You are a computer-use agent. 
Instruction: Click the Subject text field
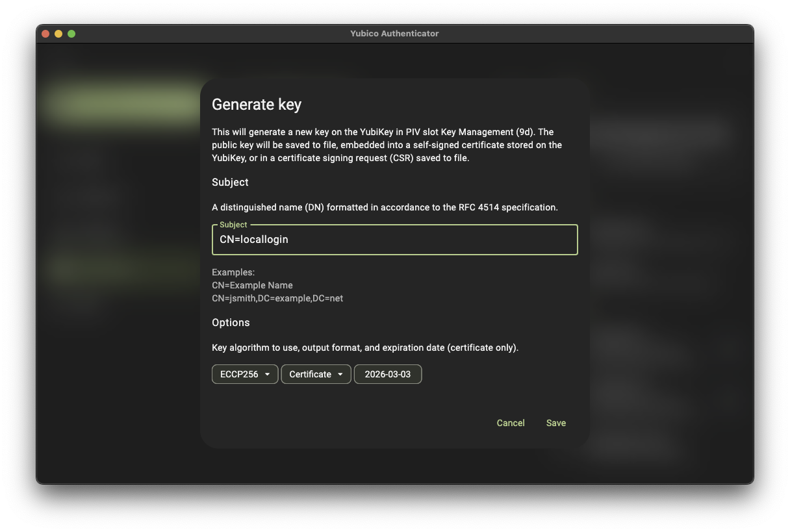pos(394,240)
